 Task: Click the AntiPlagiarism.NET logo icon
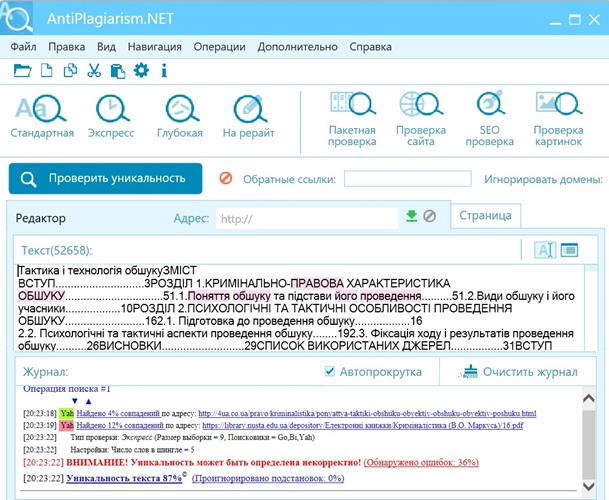point(17,17)
